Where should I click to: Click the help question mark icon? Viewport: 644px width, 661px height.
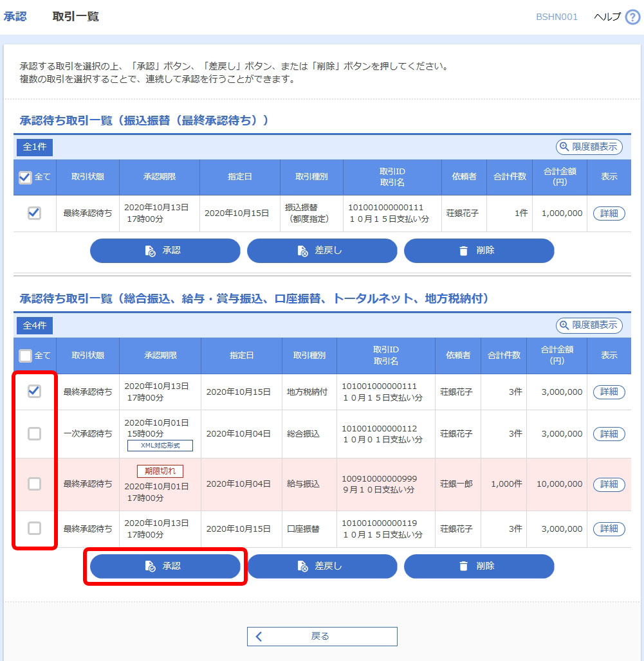click(632, 17)
